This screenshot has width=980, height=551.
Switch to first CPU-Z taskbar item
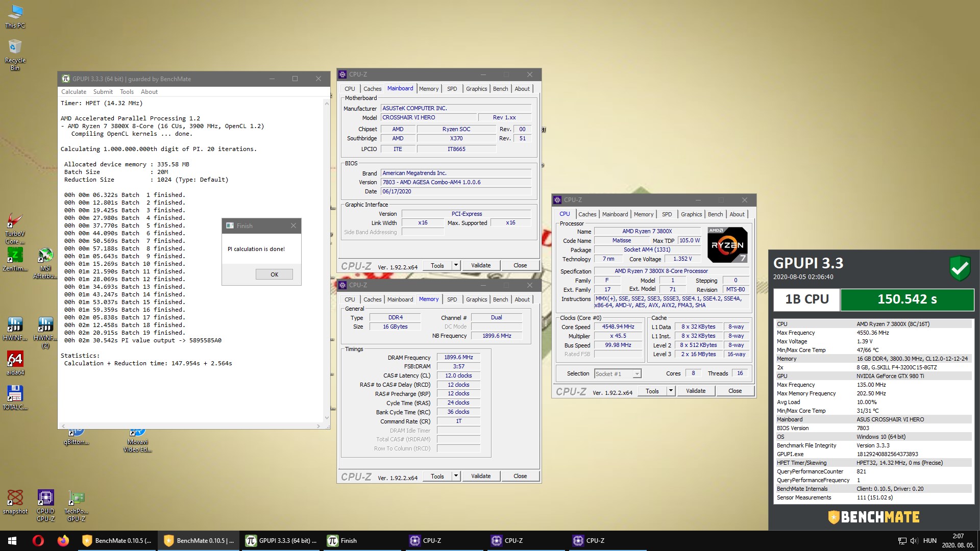point(444,541)
